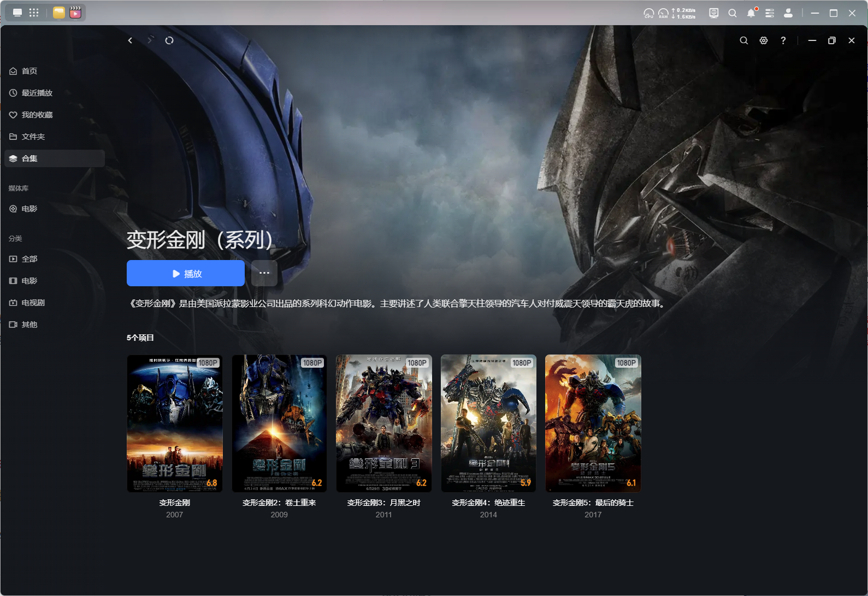Open the 变形金刚4 poster

[488, 423]
